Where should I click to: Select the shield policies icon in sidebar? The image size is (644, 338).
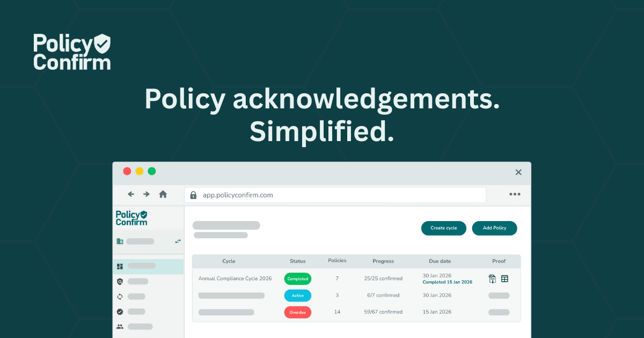coord(120,281)
